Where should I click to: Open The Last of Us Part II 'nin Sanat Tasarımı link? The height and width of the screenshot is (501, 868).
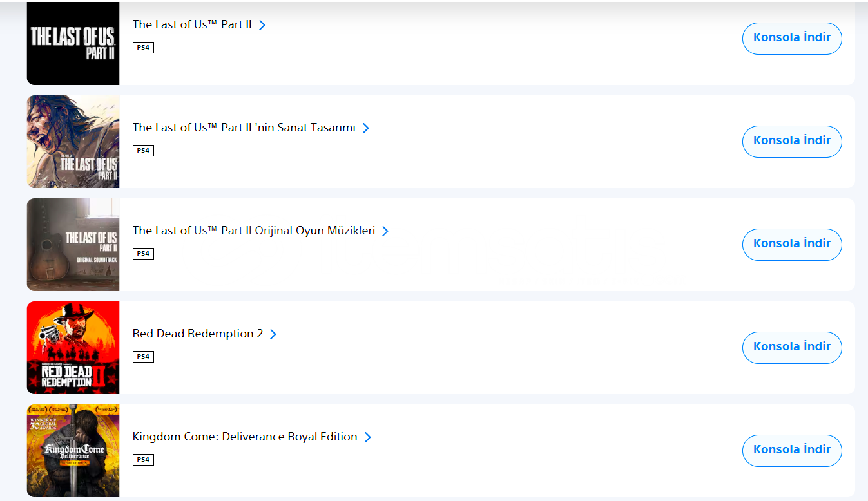pos(244,128)
